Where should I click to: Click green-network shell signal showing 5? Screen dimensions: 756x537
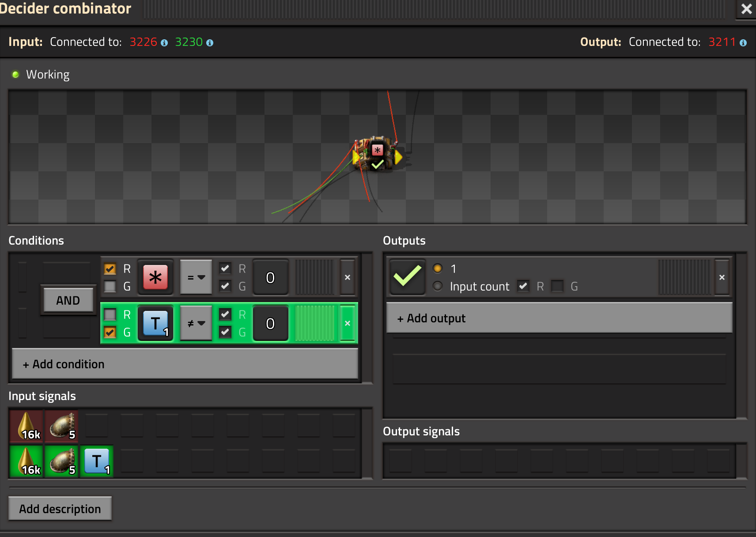(x=62, y=461)
